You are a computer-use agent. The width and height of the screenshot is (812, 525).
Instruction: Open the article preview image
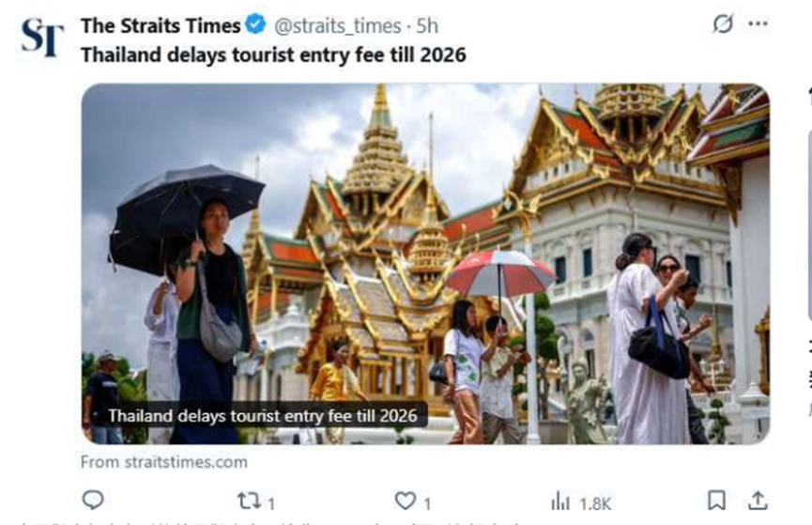tap(425, 264)
